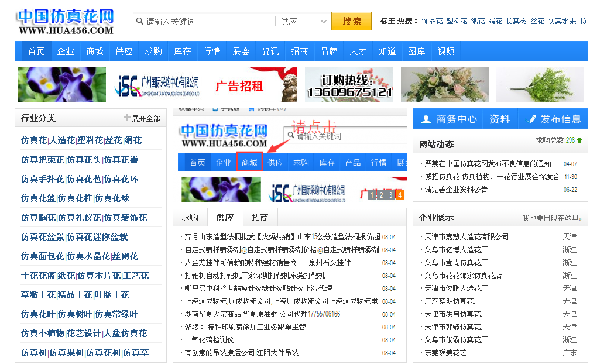Click the 塑料花 hot search link
The image size is (590, 364).
[x=457, y=21]
